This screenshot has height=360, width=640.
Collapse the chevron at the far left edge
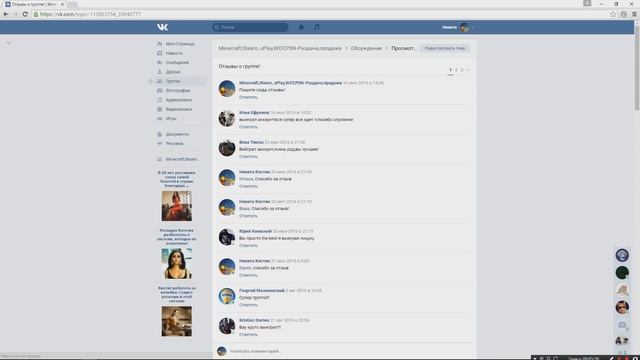[9, 42]
